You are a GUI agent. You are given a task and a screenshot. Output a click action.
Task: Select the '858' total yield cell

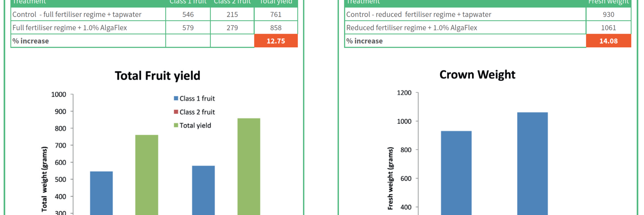point(276,28)
